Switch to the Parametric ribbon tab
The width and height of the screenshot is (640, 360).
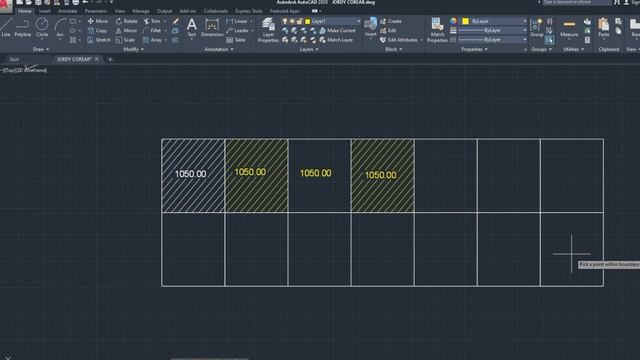[x=96, y=11]
